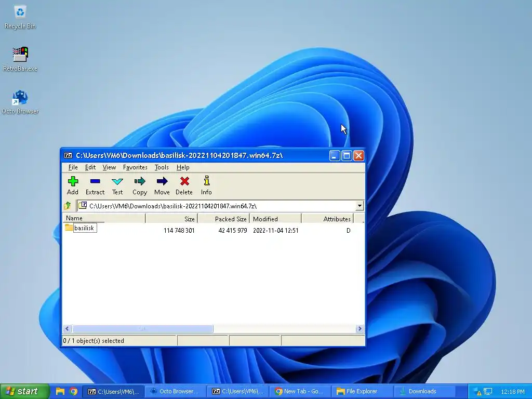Open the Favorites menu
Viewport: 532px width, 399px height.
135,167
